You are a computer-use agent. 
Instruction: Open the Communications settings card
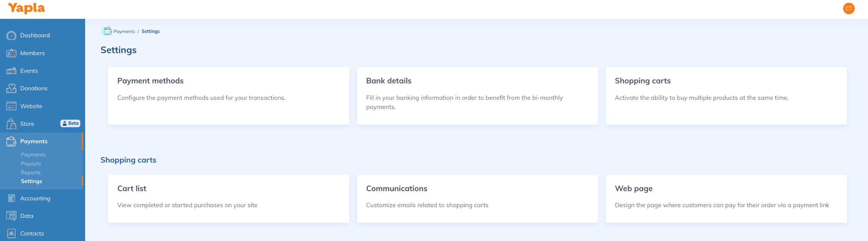click(x=477, y=198)
